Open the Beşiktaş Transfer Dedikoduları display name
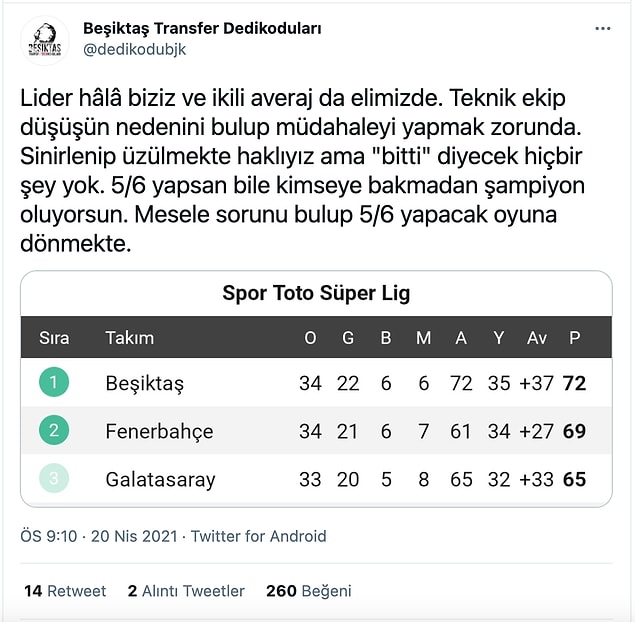Viewport: 635px width, 622px height. click(202, 28)
